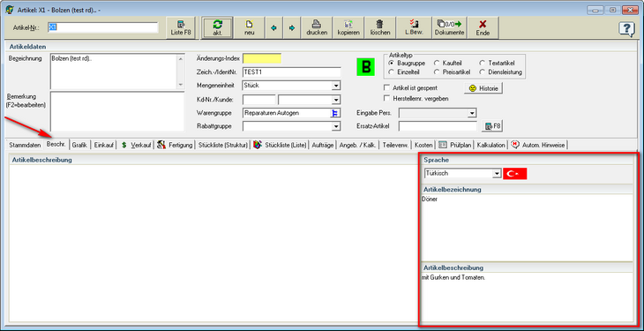This screenshot has height=331, width=644.
Task: Open the Teileverw. tab
Action: [x=395, y=145]
